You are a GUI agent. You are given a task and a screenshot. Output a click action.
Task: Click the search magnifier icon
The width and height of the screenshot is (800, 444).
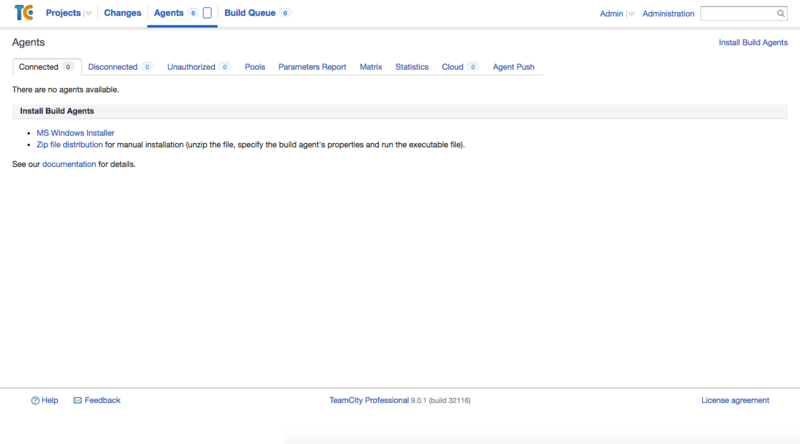coord(781,13)
